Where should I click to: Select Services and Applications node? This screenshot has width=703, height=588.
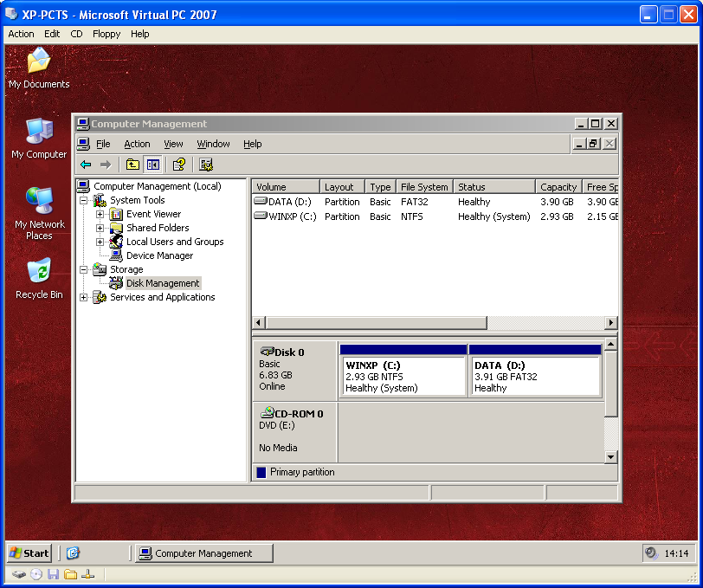point(162,297)
